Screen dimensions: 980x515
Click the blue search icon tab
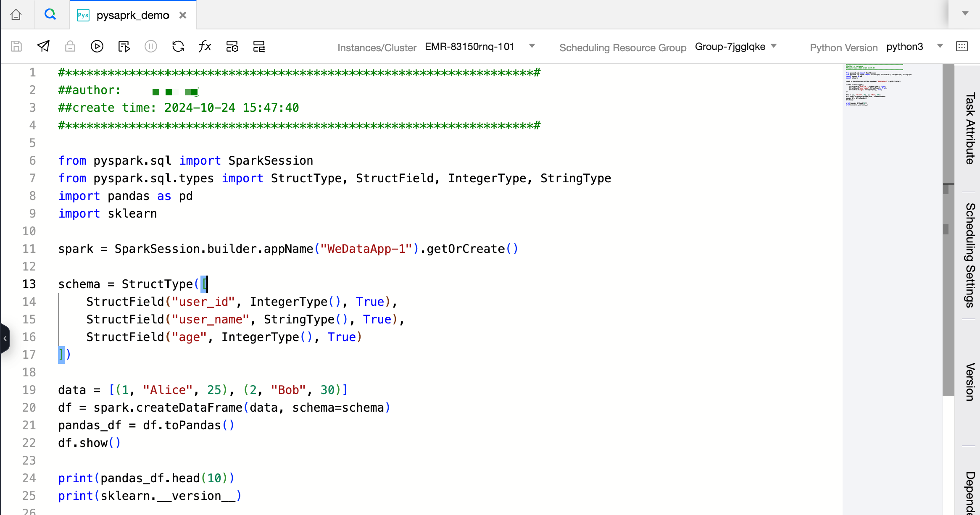click(50, 15)
